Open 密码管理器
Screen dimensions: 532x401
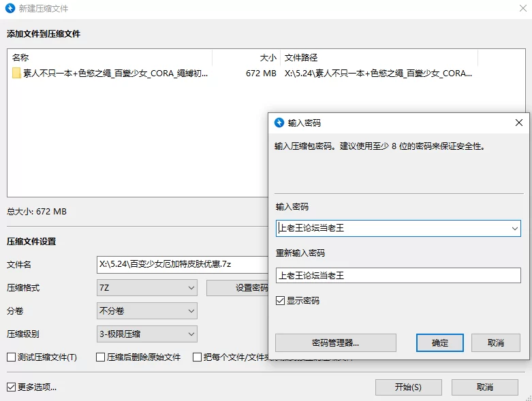[335, 342]
